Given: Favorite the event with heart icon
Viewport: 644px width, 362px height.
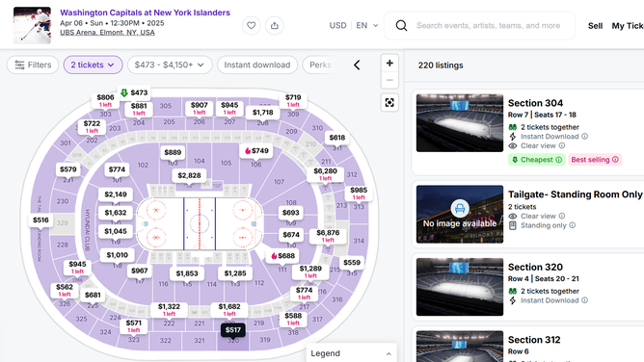Looking at the screenshot, I should click(251, 25).
